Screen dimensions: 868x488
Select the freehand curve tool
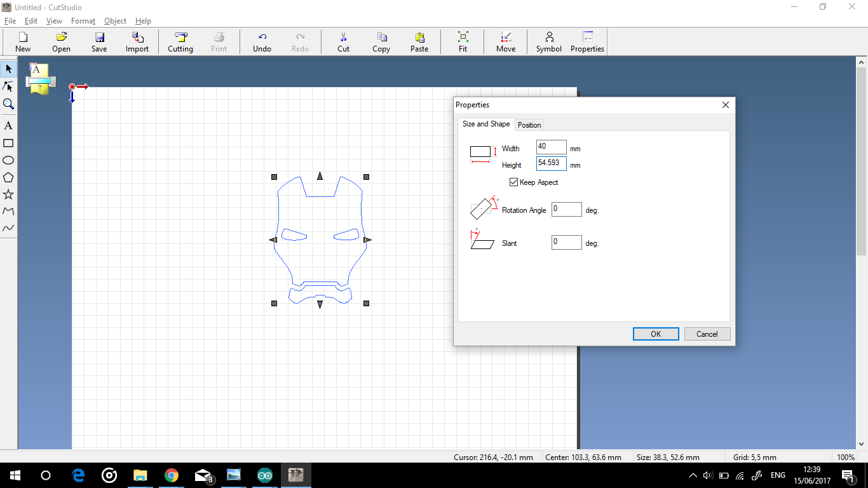pyautogui.click(x=8, y=228)
